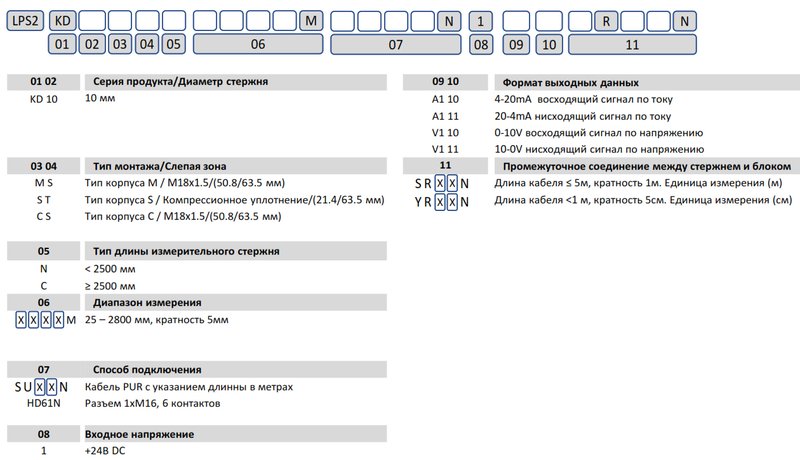Viewport: 800px width, 460px height.
Task: Select heading 'Диапазон измерения'
Action: pyautogui.click(x=147, y=303)
